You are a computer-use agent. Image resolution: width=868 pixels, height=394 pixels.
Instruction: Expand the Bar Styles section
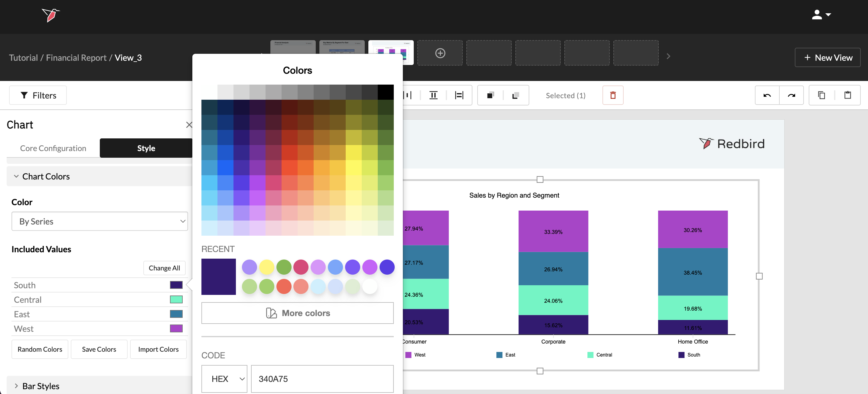tap(41, 386)
